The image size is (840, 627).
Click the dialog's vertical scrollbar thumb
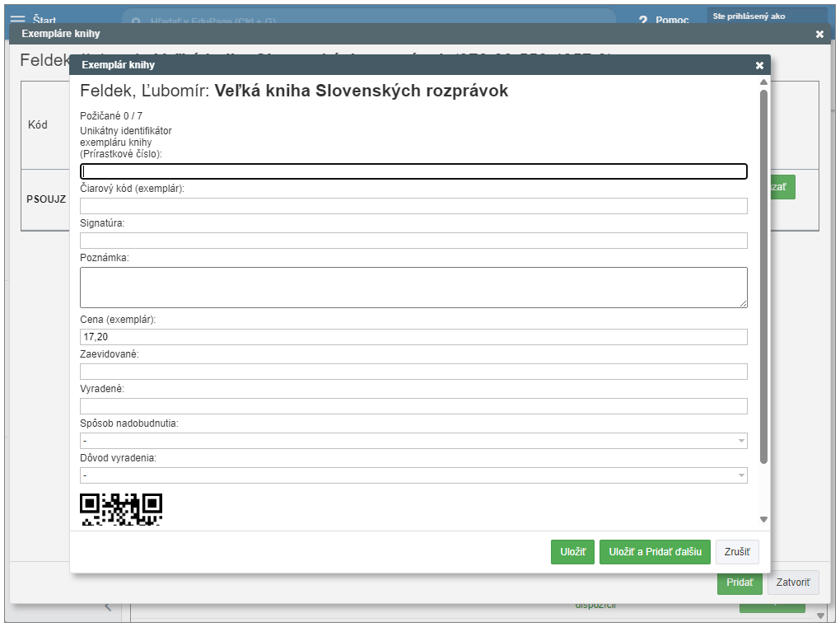click(763, 272)
